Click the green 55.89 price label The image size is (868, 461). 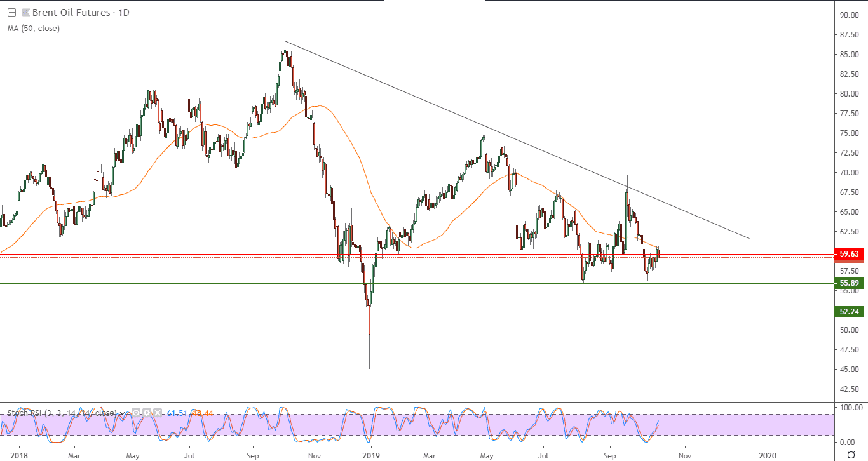click(x=850, y=283)
